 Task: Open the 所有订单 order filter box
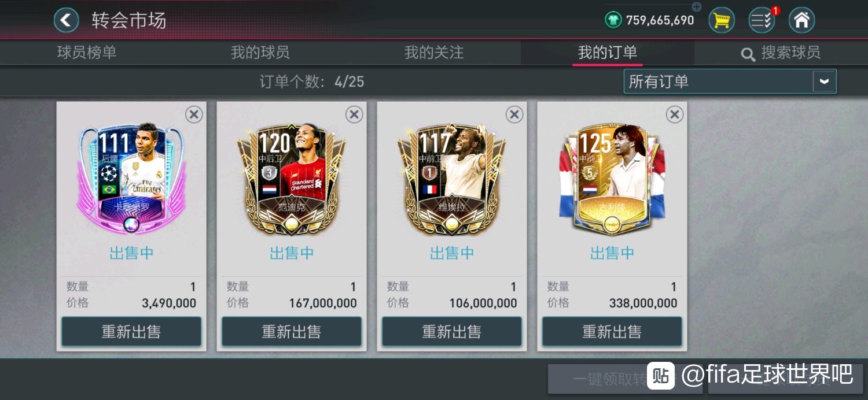730,82
